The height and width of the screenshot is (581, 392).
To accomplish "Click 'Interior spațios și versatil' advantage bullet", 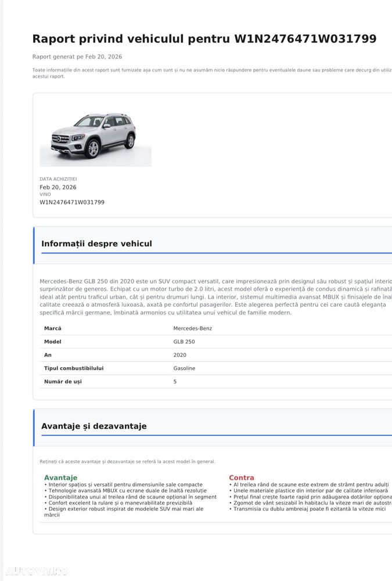I will [x=123, y=485].
